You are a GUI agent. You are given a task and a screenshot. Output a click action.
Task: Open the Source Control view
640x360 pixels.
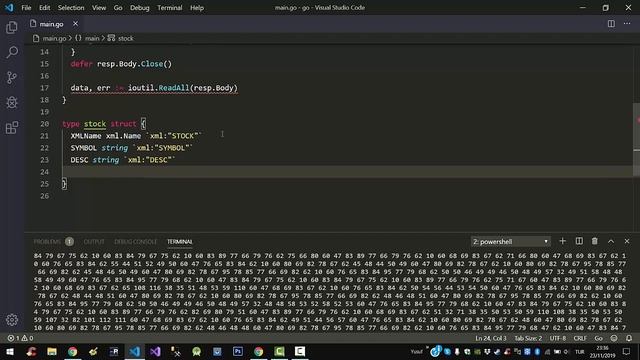point(12,77)
